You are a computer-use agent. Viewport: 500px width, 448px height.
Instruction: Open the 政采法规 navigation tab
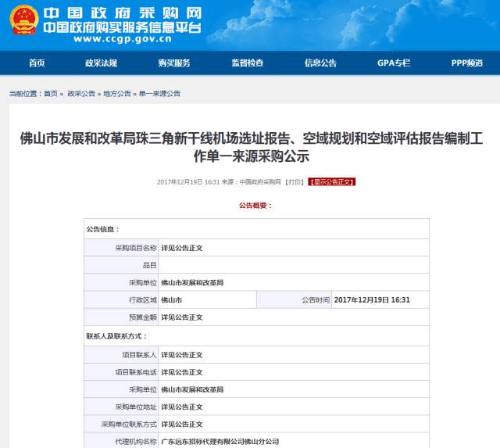click(x=101, y=63)
